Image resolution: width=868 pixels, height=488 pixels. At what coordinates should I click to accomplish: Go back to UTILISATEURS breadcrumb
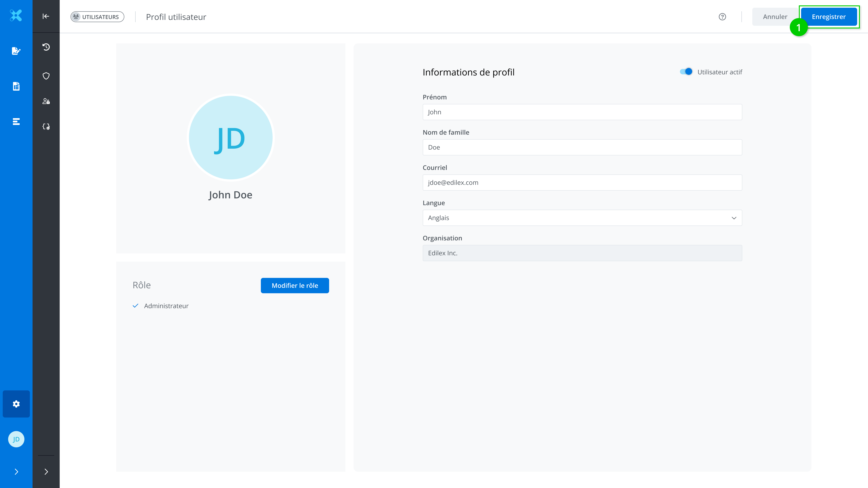point(97,17)
